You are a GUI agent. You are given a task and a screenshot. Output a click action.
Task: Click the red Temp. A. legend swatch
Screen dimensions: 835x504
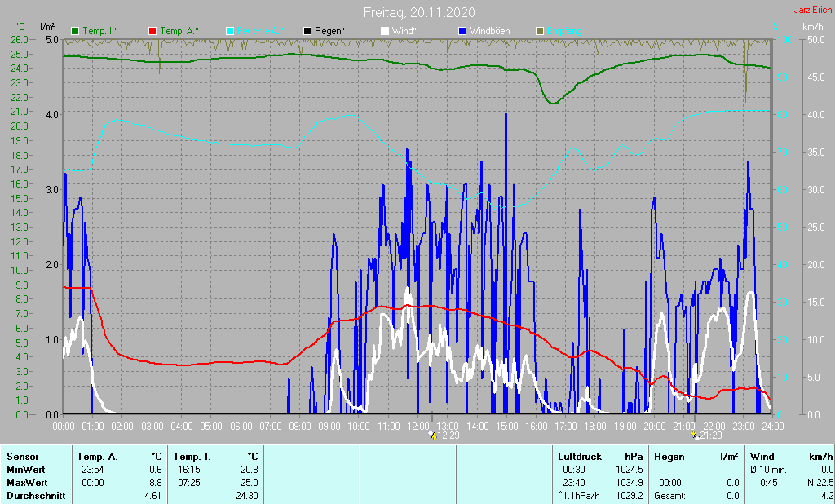click(x=152, y=31)
